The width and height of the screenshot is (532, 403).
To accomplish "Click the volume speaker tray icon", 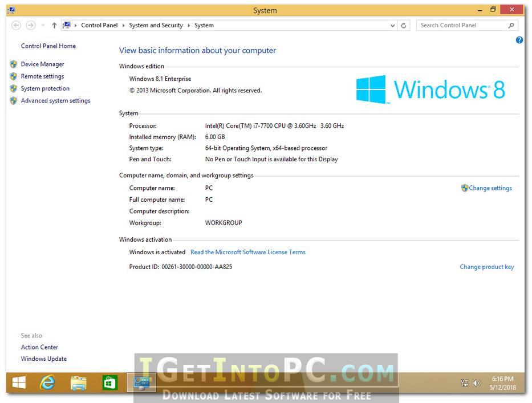I will (x=477, y=383).
